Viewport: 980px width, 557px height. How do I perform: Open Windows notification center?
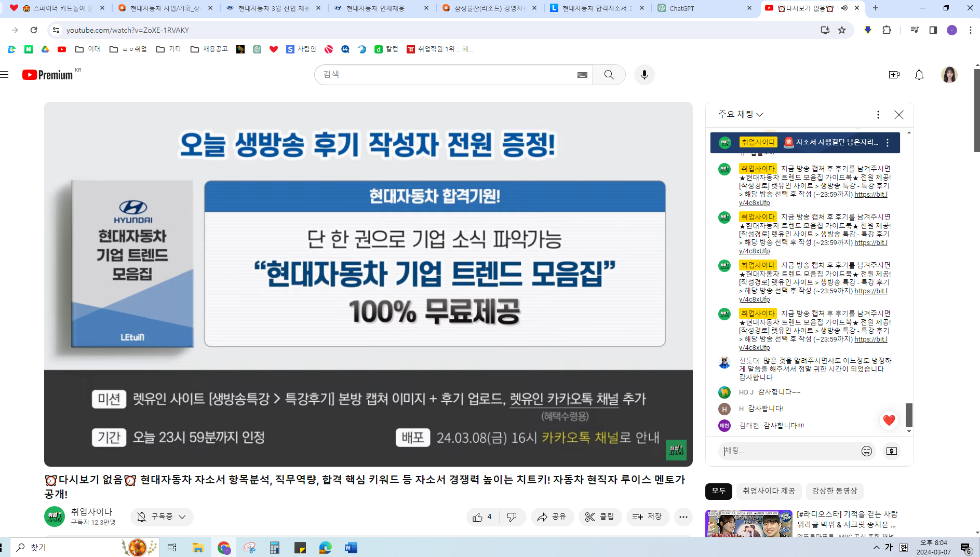966,548
